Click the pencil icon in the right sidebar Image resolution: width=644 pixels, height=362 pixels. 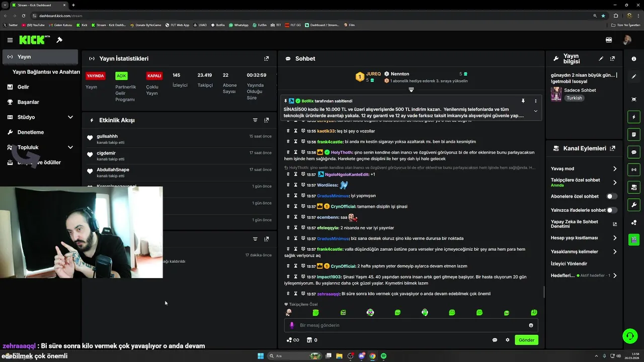point(633,76)
